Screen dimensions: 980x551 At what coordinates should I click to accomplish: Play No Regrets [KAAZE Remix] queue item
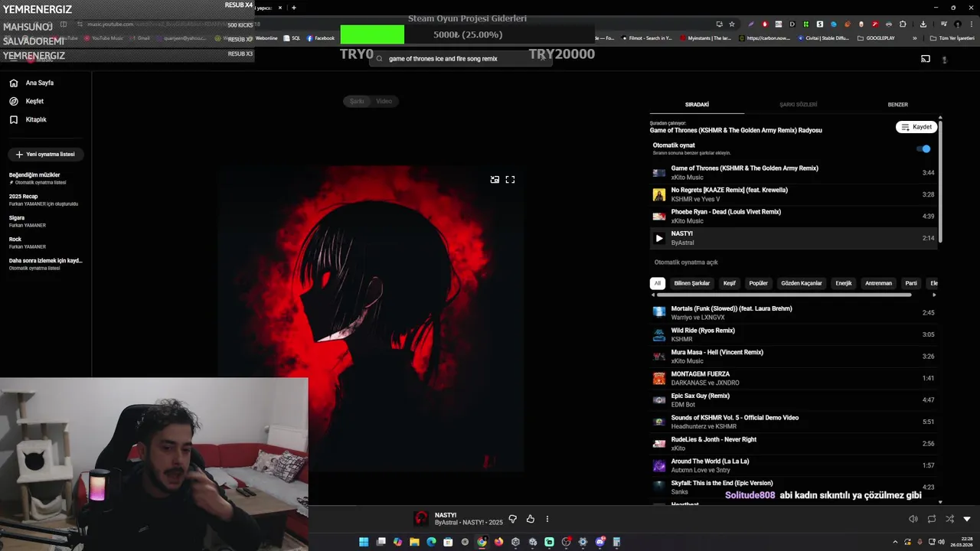793,194
